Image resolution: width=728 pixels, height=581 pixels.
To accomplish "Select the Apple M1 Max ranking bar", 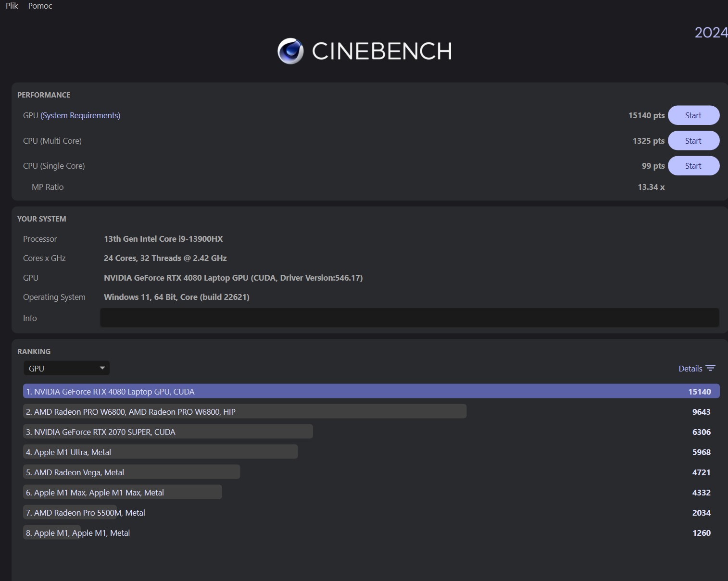I will click(x=122, y=492).
